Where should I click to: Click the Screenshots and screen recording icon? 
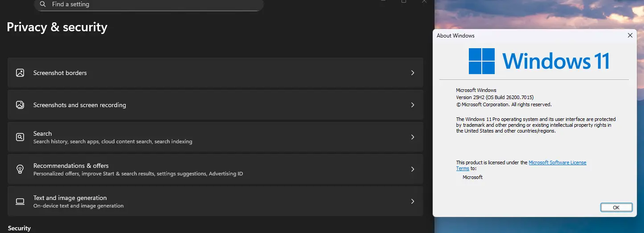pos(20,105)
